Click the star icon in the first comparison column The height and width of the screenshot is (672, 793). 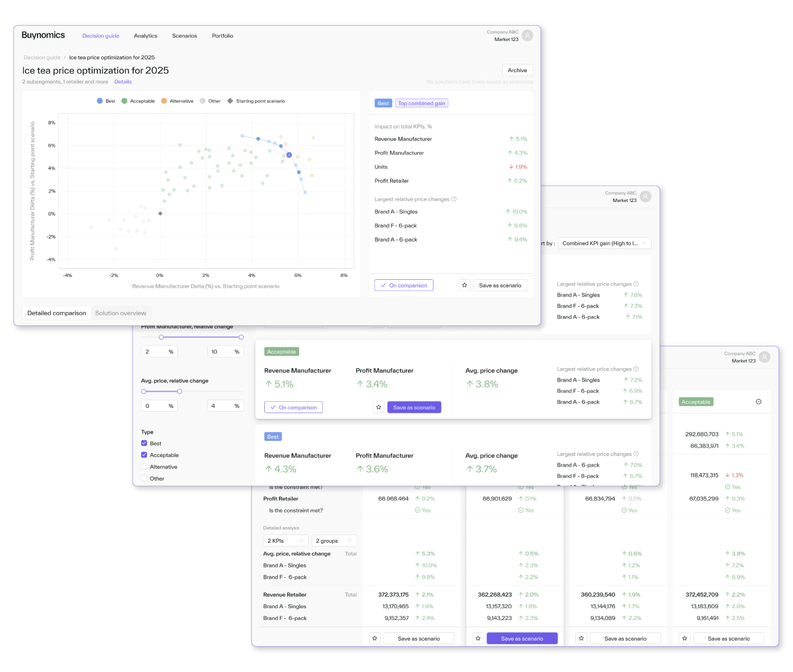coord(375,638)
